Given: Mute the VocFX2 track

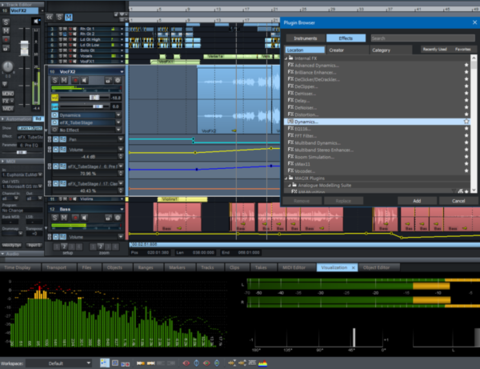Looking at the screenshot, I should 64,80.
